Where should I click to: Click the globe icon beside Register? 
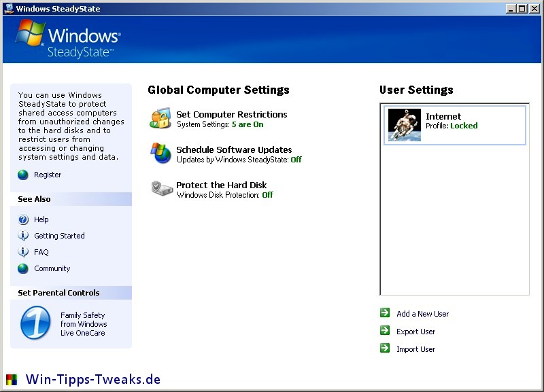[23, 175]
